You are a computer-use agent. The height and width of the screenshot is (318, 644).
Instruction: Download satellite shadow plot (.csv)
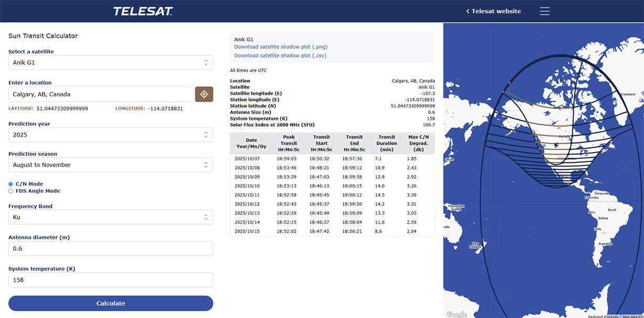(x=280, y=56)
